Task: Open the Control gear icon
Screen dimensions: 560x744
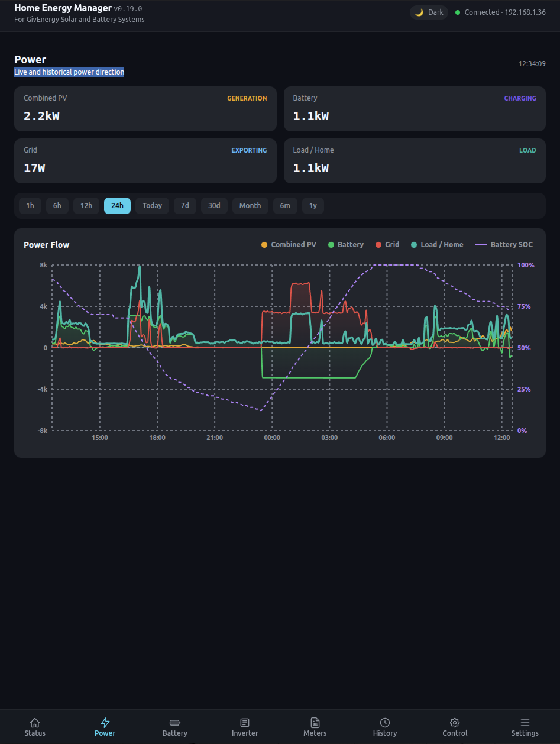Action: point(455,723)
